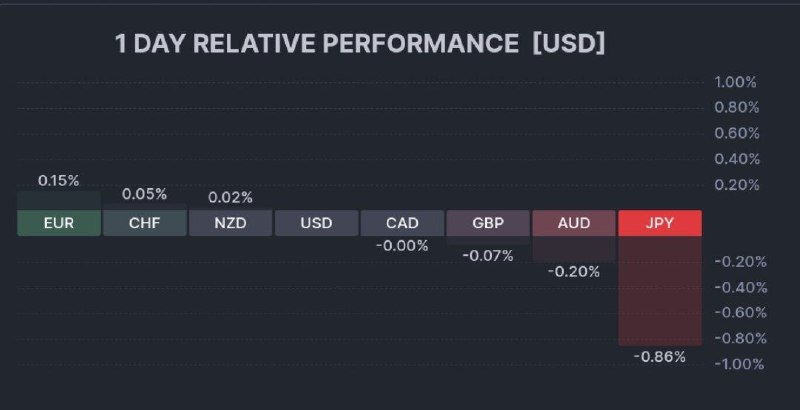Click the AUD currency tile

coord(574,223)
